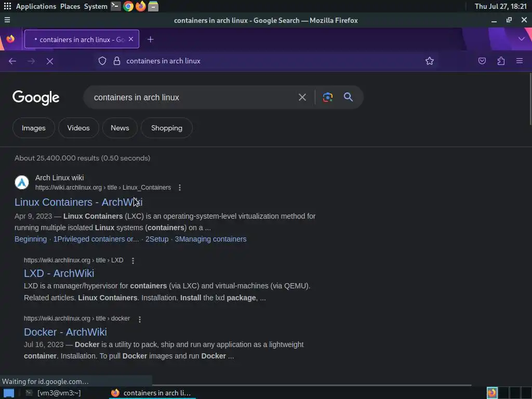
Task: Open the Places menu
Action: point(70,6)
